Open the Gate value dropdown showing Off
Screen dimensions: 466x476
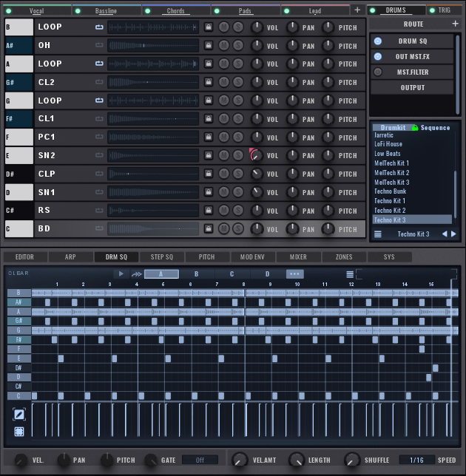[x=200, y=460]
